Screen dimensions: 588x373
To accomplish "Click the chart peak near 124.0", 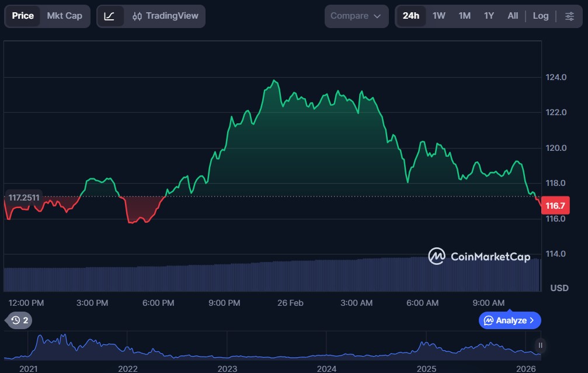I will (x=274, y=81).
